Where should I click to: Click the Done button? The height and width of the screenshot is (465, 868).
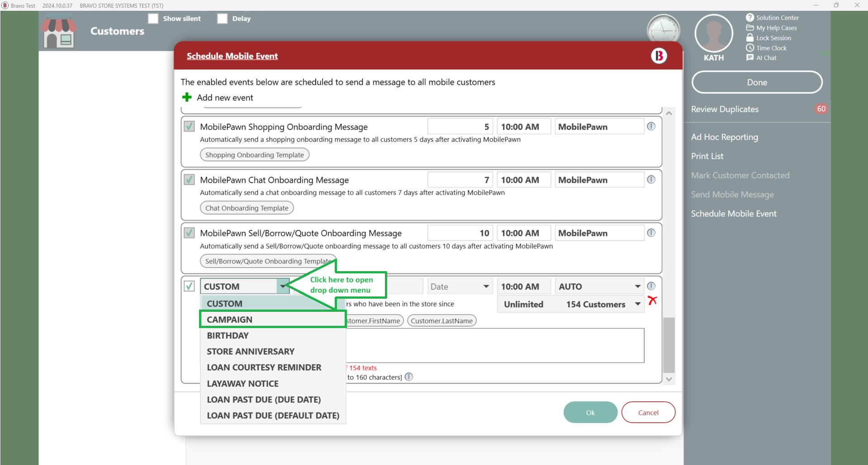coord(757,82)
